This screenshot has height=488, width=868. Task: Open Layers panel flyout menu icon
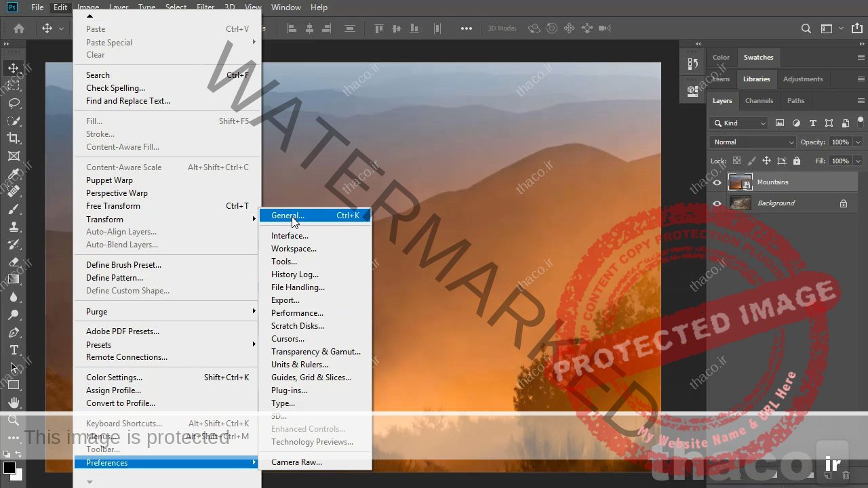(x=861, y=101)
